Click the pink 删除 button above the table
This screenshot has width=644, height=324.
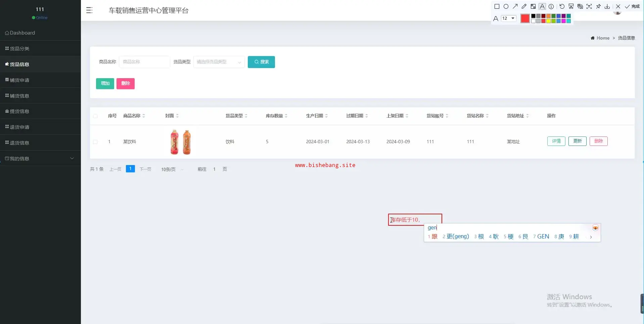[126, 84]
